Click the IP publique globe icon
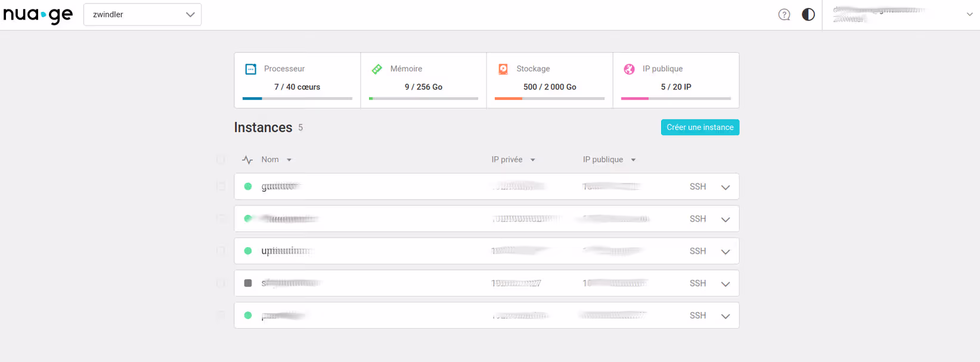Screen dimensions: 980x362 click(x=629, y=69)
